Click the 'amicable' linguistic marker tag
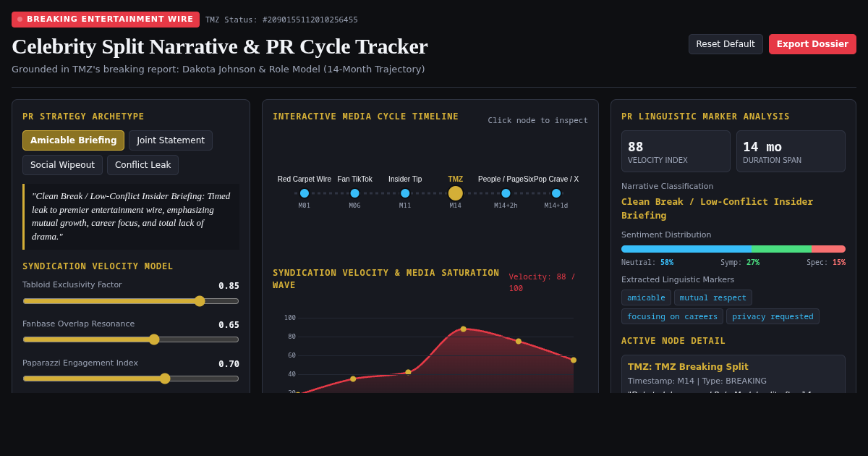This screenshot has width=868, height=456. pyautogui.click(x=646, y=297)
